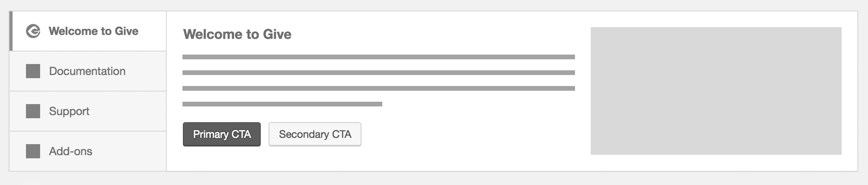Click the second placeholder text line
The height and width of the screenshot is (185, 868).
point(379,73)
